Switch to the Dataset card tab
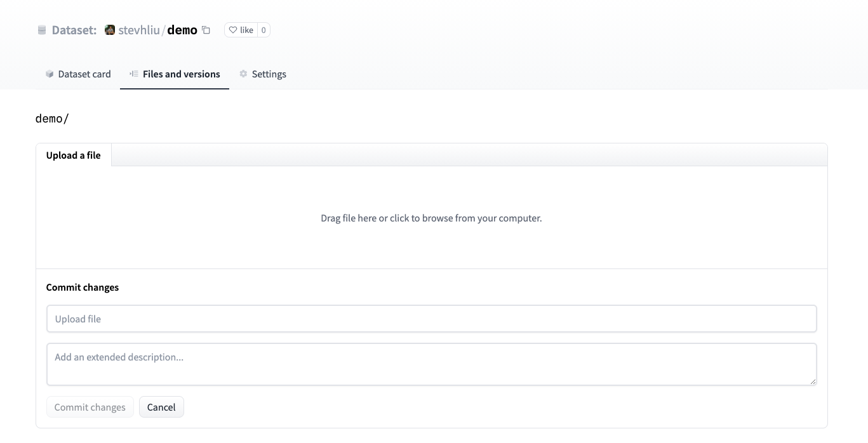 click(84, 74)
